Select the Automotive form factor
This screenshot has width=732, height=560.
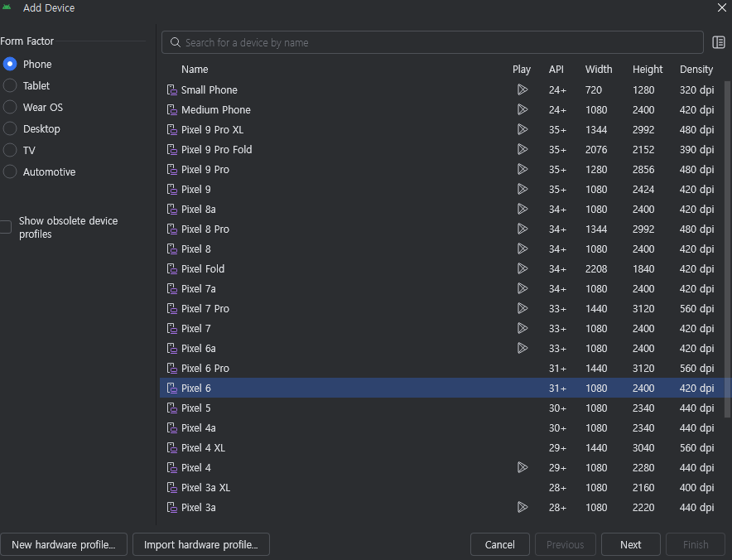[10, 171]
